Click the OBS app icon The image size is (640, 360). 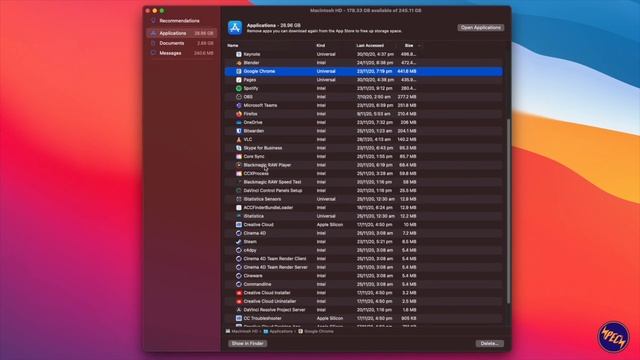coord(239,97)
